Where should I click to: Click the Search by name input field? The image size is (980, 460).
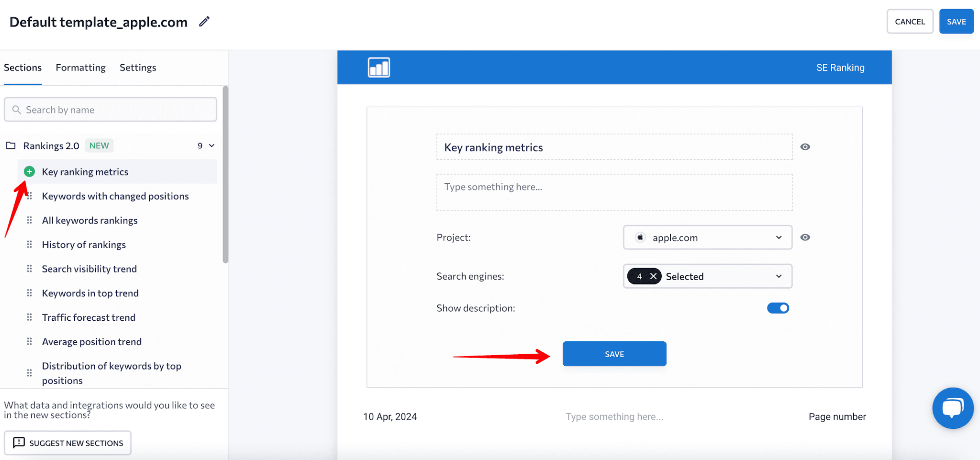[110, 110]
